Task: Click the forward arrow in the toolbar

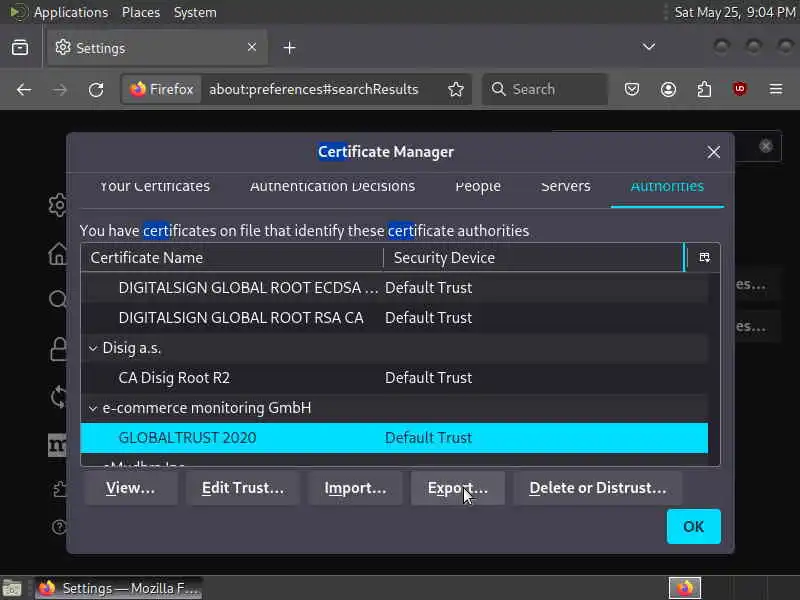Action: click(x=60, y=90)
